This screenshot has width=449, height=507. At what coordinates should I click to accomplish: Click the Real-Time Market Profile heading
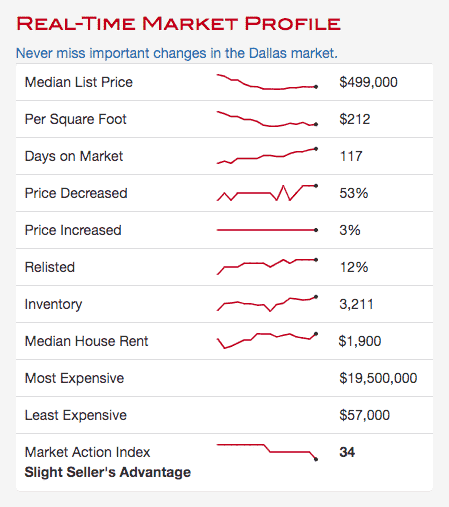[178, 24]
